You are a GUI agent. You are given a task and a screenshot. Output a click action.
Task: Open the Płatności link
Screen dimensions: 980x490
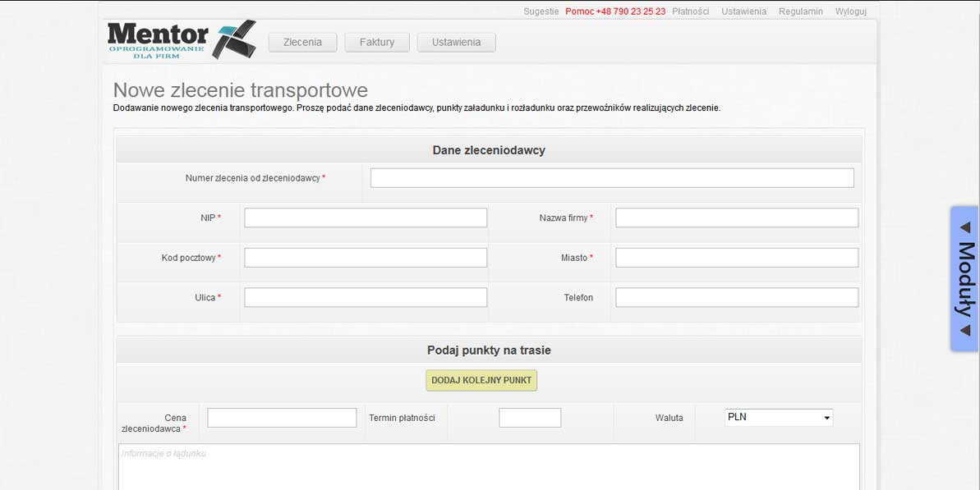pyautogui.click(x=690, y=11)
